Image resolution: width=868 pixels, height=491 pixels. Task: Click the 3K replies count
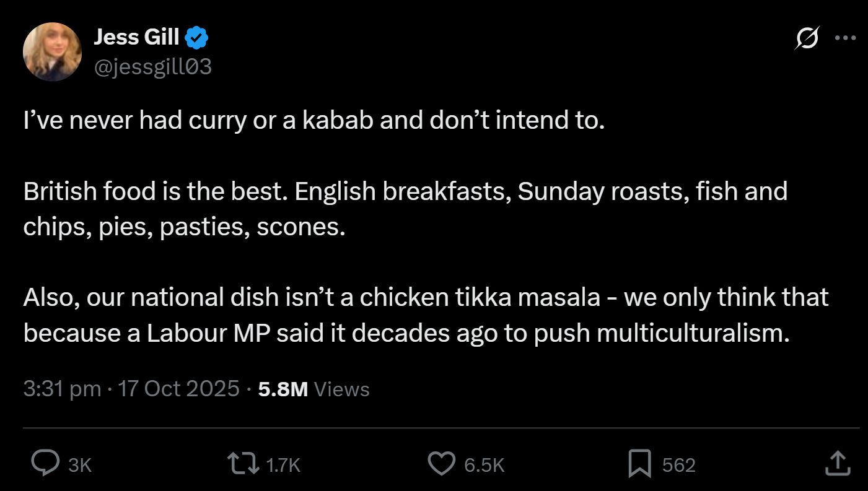(x=80, y=465)
